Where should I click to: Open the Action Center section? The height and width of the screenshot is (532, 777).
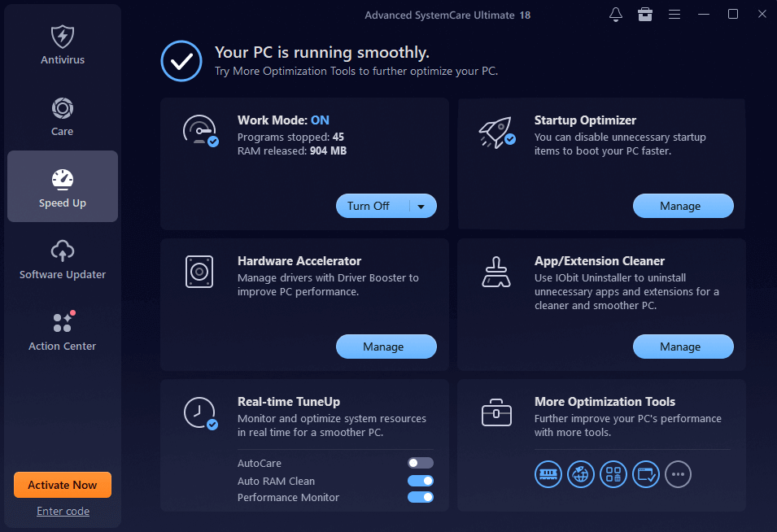tap(63, 330)
